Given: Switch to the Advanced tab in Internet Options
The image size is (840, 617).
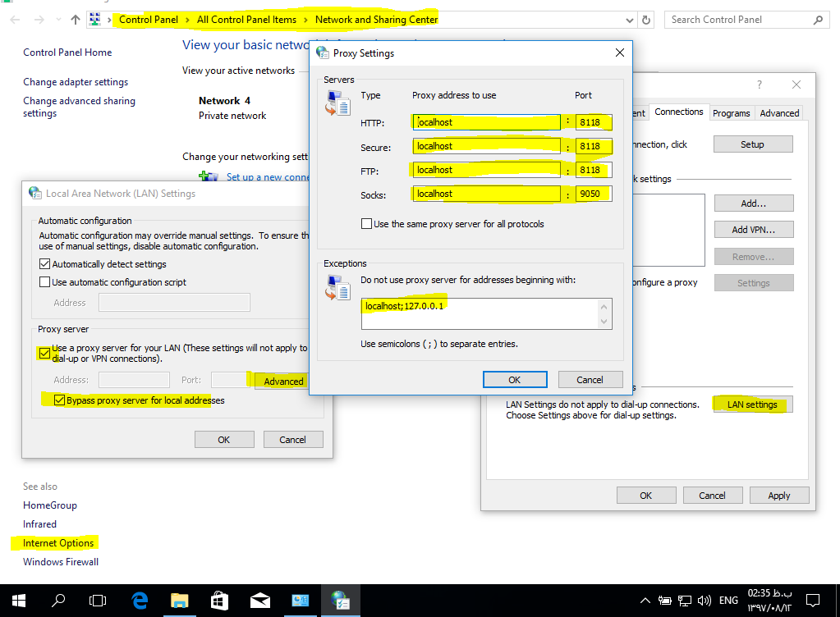Looking at the screenshot, I should click(779, 113).
